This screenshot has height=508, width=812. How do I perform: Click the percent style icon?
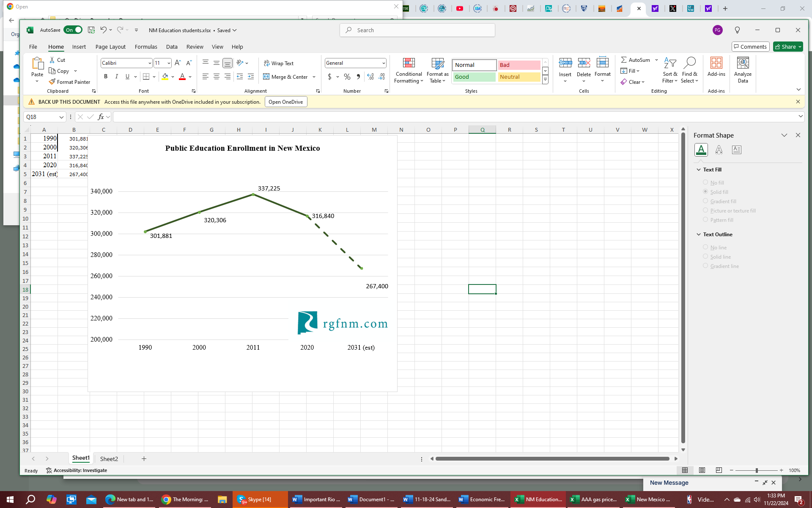point(347,77)
